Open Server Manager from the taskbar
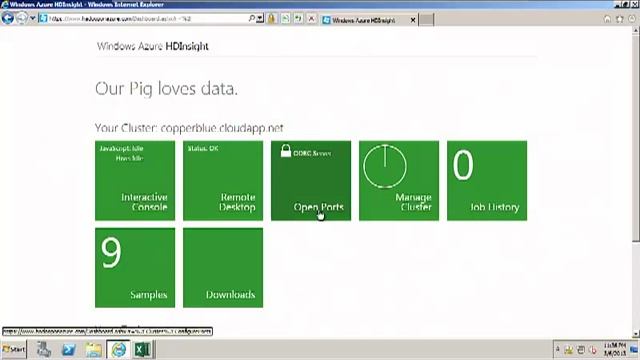 pyautogui.click(x=44, y=350)
